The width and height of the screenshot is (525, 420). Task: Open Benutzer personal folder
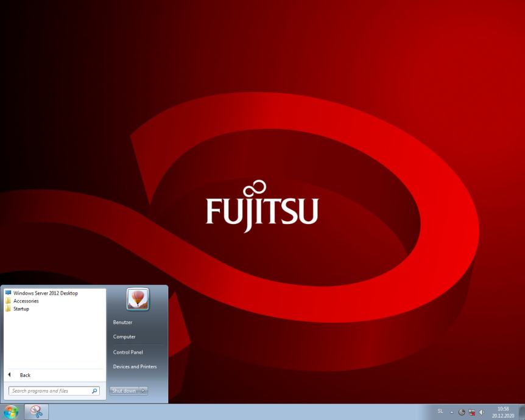point(122,322)
